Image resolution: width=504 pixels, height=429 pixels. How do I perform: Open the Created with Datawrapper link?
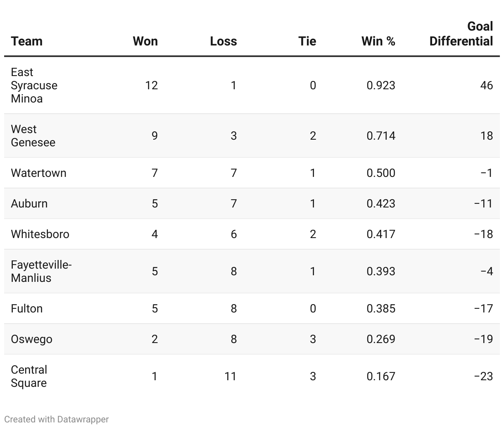(x=57, y=419)
